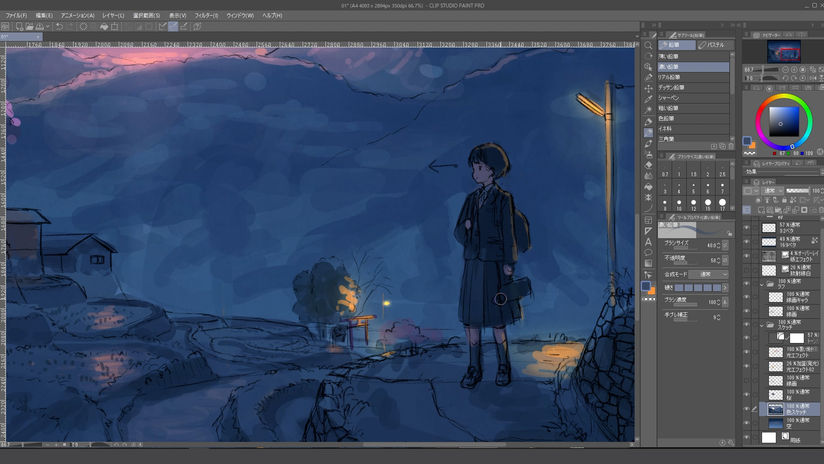824x464 pixels.
Task: Click the Open file icon
Action: pyautogui.click(x=29, y=26)
